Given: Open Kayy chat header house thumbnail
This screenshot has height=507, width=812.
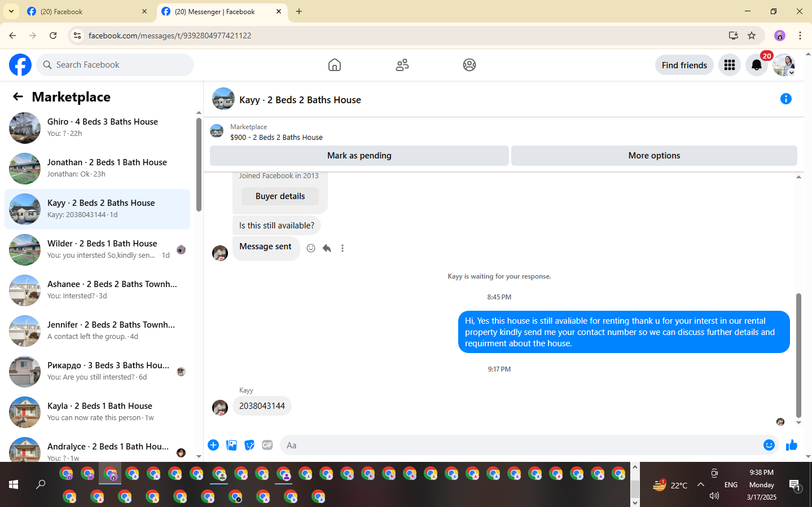Looking at the screenshot, I should click(223, 99).
